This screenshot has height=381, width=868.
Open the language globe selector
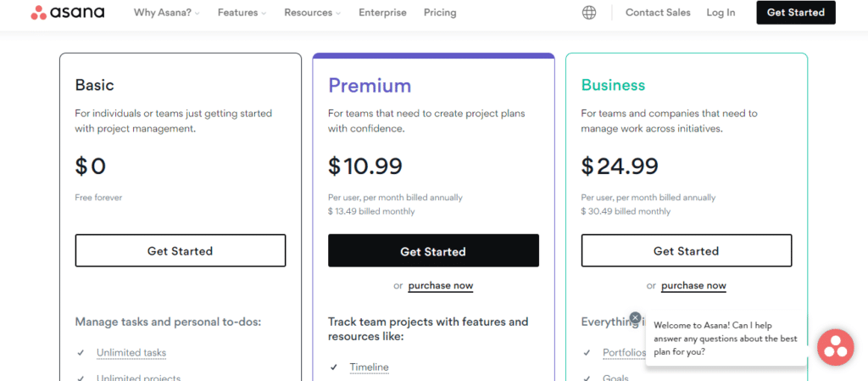[589, 12]
